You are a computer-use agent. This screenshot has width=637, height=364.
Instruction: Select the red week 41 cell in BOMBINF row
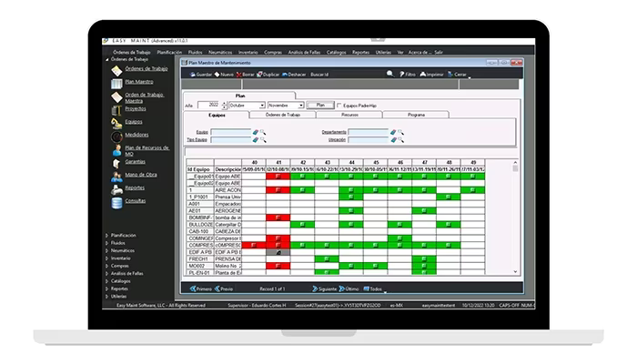(x=278, y=217)
